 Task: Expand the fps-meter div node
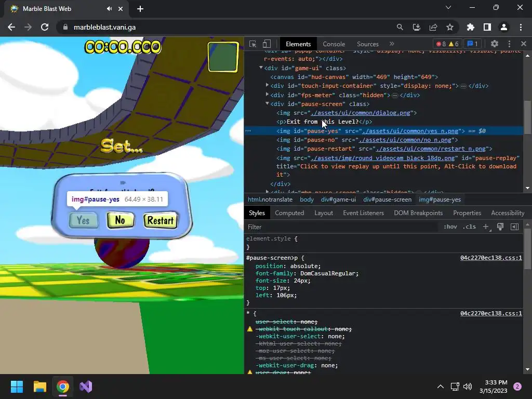[x=267, y=95]
